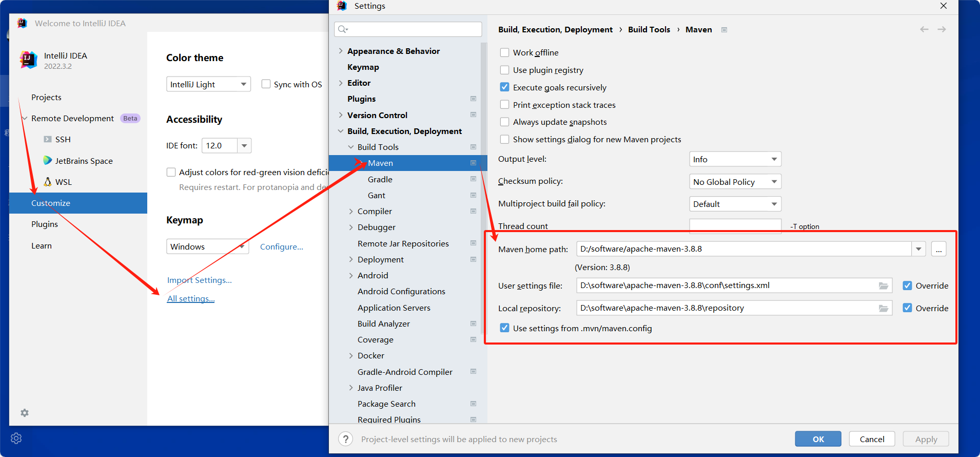Open the IntelliJ Light color theme dropdown
The height and width of the screenshot is (457, 980).
click(x=208, y=84)
